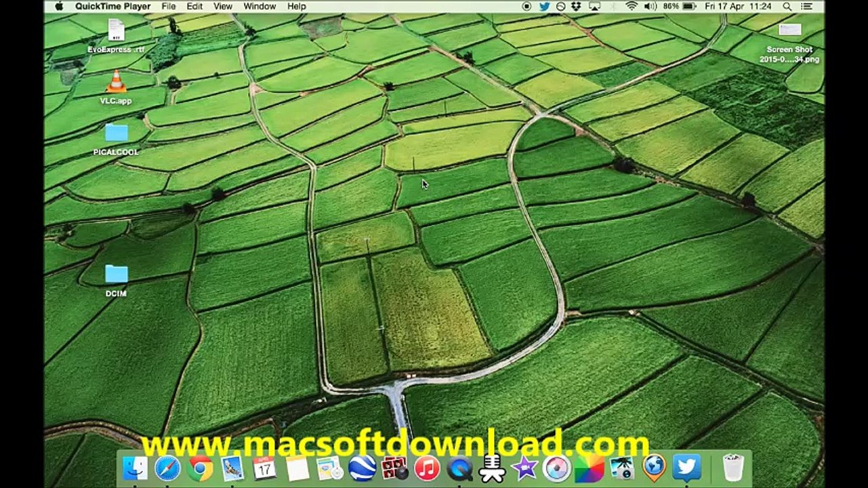This screenshot has width=868, height=488.
Task: Open the beach-photo camera app in dock
Action: pos(622,468)
